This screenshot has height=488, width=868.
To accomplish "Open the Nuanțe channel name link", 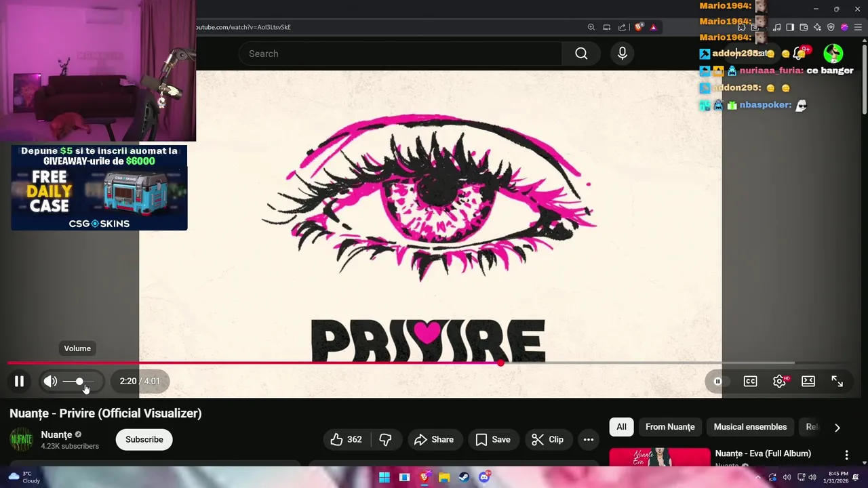I will (x=56, y=434).
